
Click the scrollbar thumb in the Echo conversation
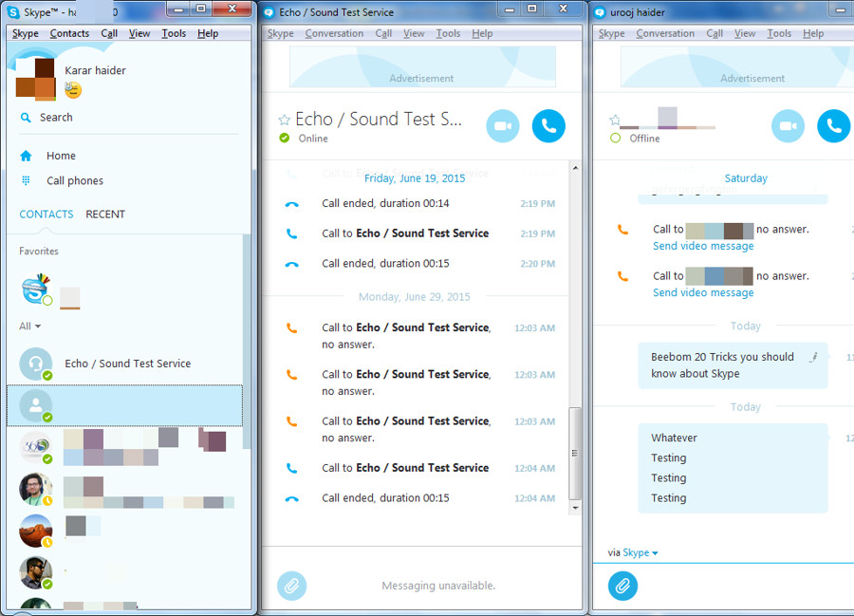(x=575, y=453)
